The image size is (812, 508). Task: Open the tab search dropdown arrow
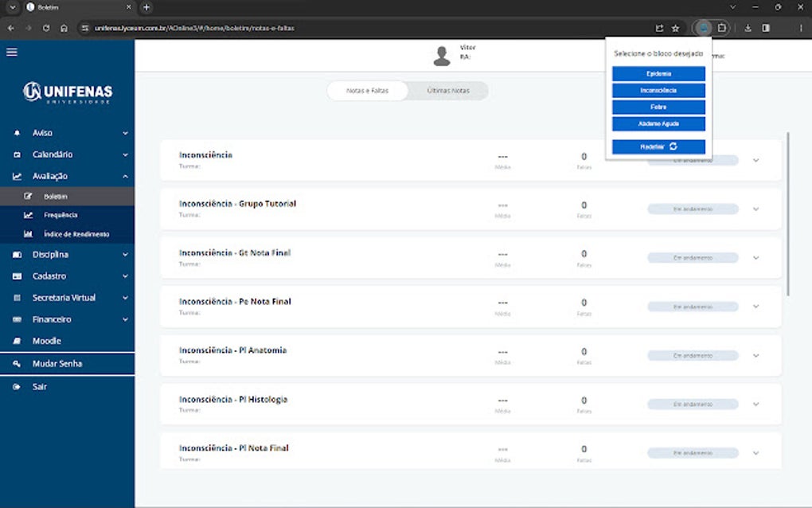tap(13, 7)
